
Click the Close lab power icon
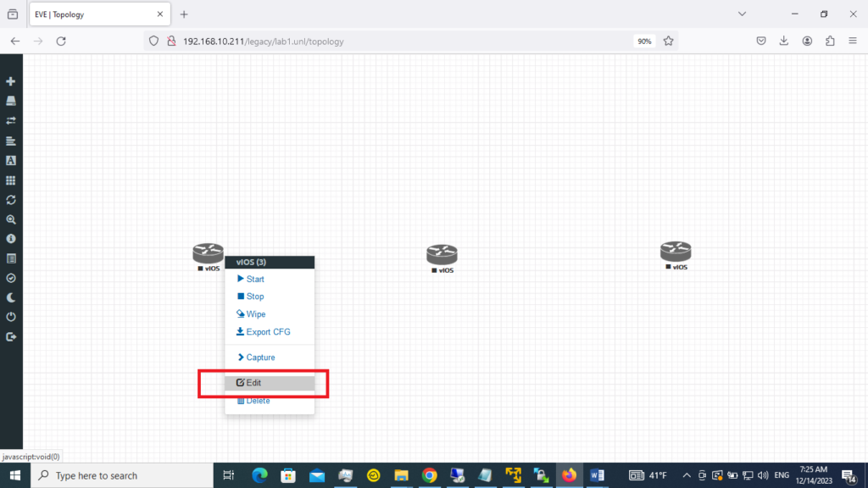point(10,317)
